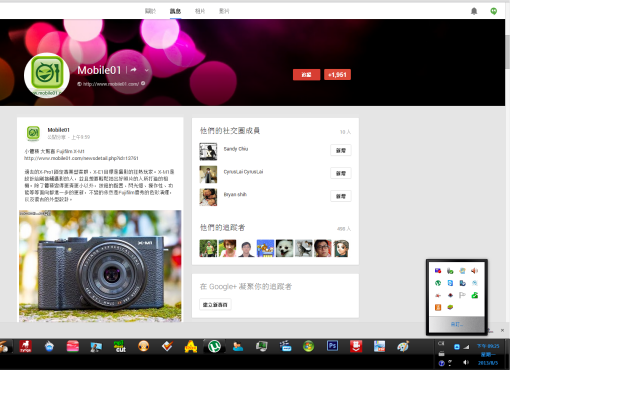Open the 影片 (Videos) tab
The width and height of the screenshot is (640, 400).
coord(224,11)
